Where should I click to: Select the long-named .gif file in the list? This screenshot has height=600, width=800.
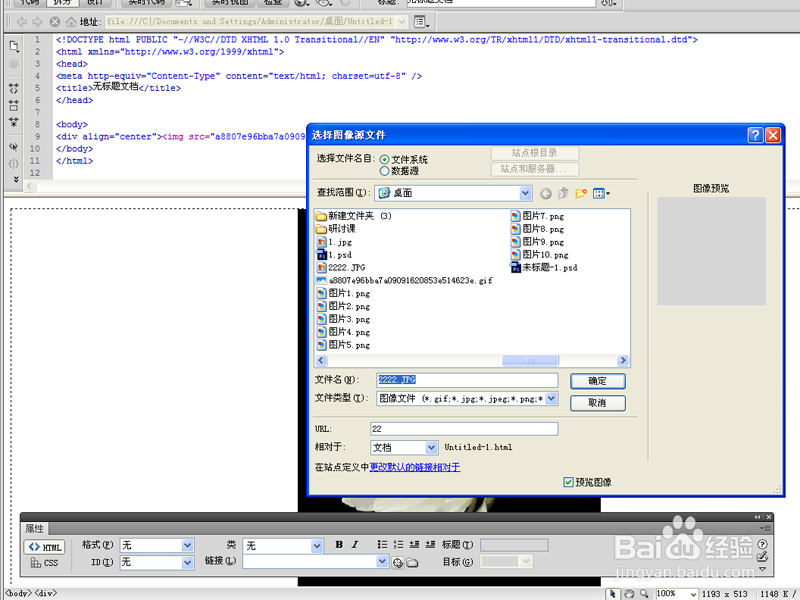coord(404,280)
